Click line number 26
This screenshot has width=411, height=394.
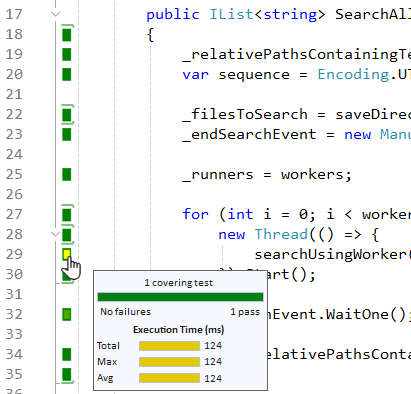[14, 195]
